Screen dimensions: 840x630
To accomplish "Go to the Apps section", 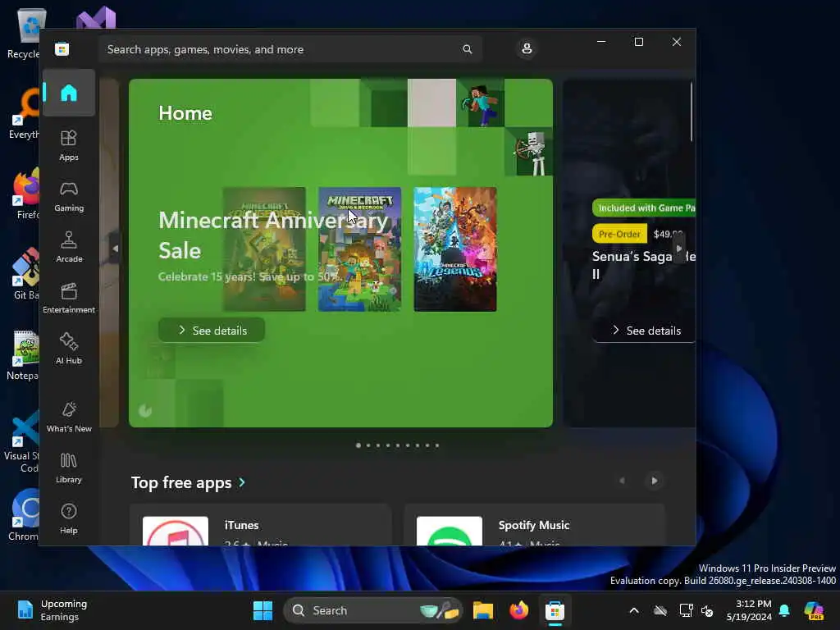I will [69, 145].
